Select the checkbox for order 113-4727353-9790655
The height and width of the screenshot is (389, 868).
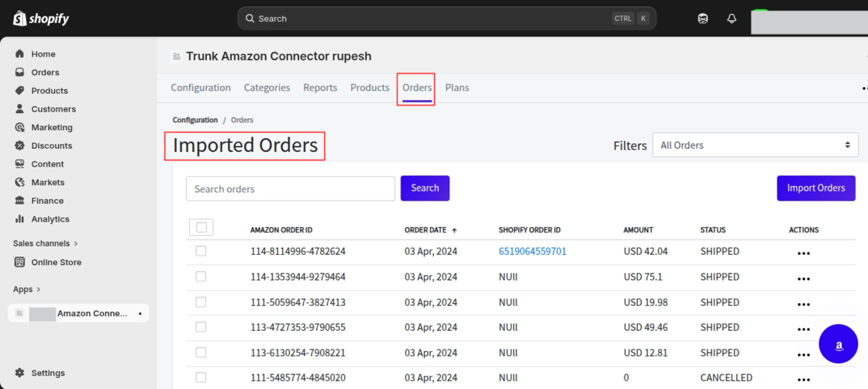click(201, 327)
